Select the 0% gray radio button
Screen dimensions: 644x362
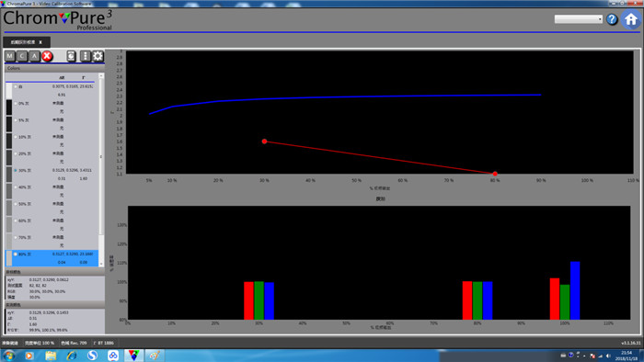coord(16,103)
